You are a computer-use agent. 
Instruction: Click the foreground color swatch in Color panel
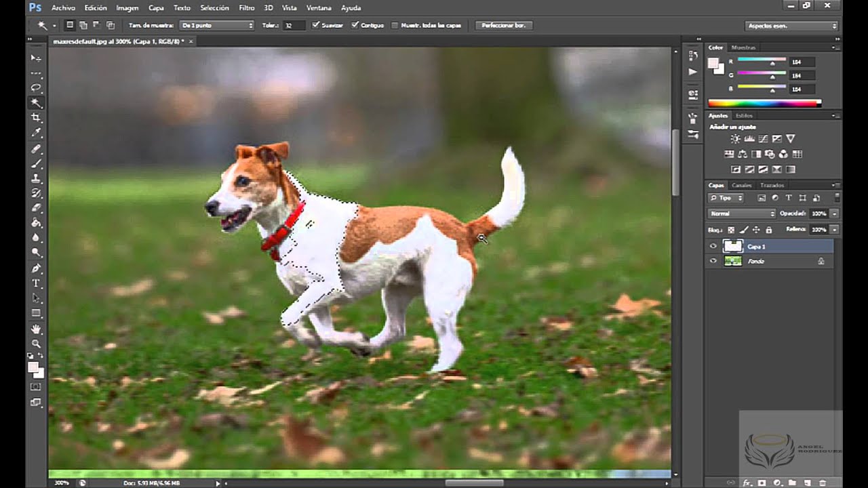(713, 63)
